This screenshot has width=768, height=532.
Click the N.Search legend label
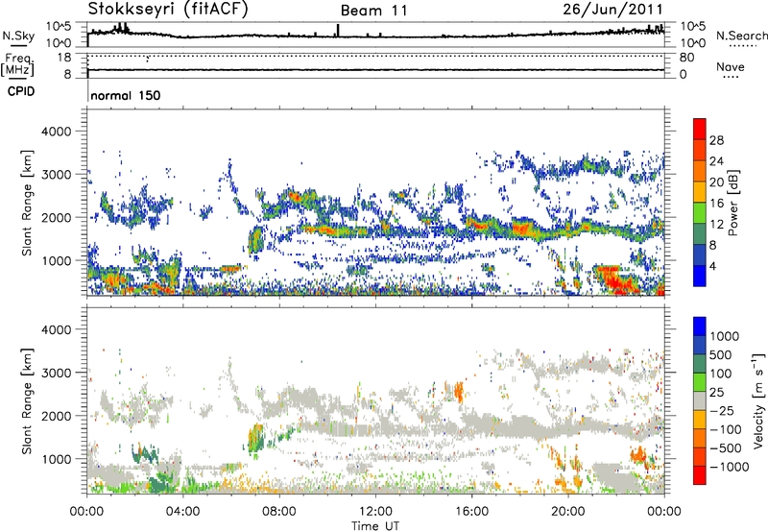click(x=741, y=36)
